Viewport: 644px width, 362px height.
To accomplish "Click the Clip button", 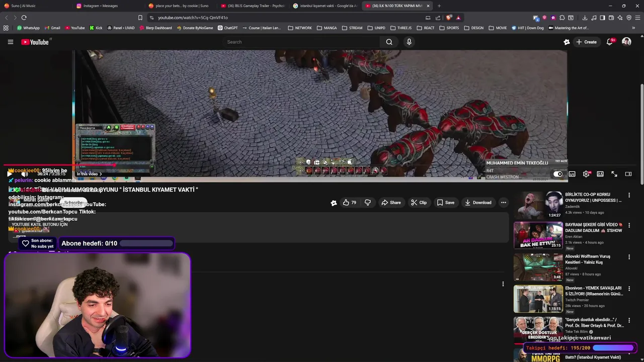I will coord(419,203).
